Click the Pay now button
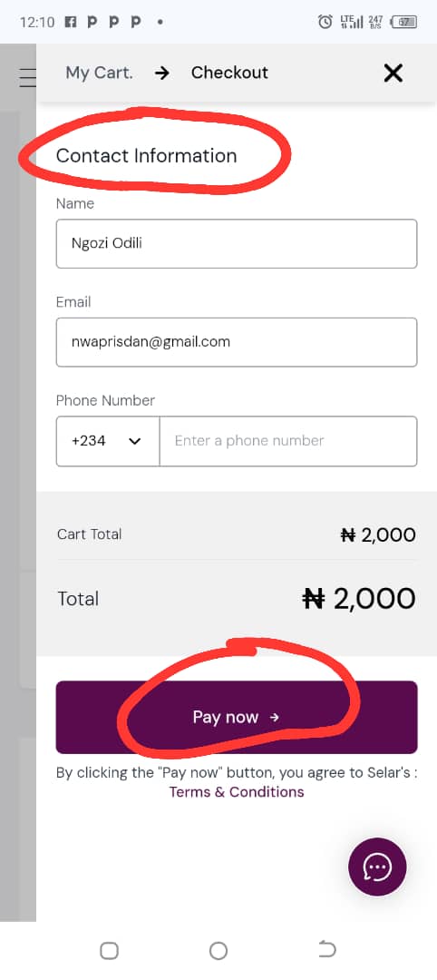 click(237, 717)
